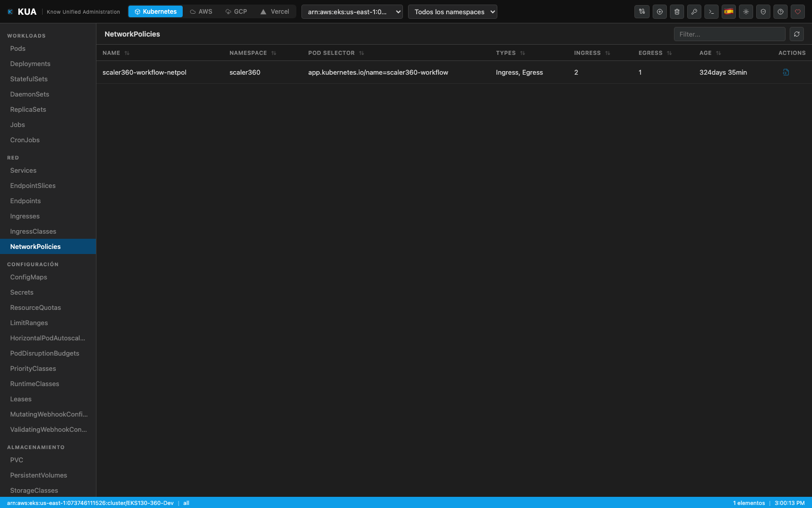Sort by EGRESS column
This screenshot has height=508, width=812.
(669, 53)
